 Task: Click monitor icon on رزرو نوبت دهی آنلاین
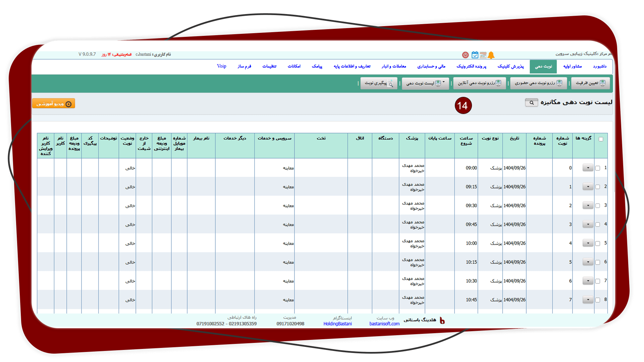(498, 83)
